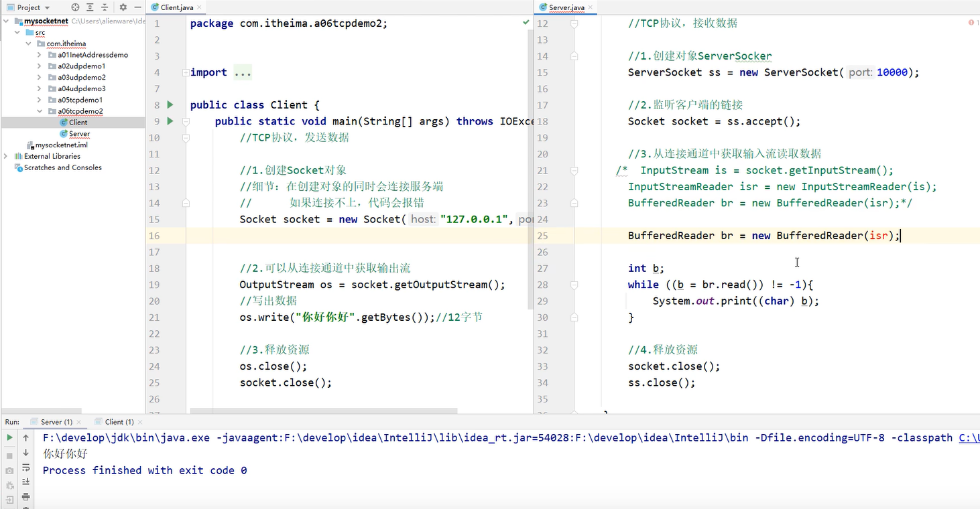Click the Stop process icon in Run panel
This screenshot has height=509, width=980.
(x=9, y=455)
